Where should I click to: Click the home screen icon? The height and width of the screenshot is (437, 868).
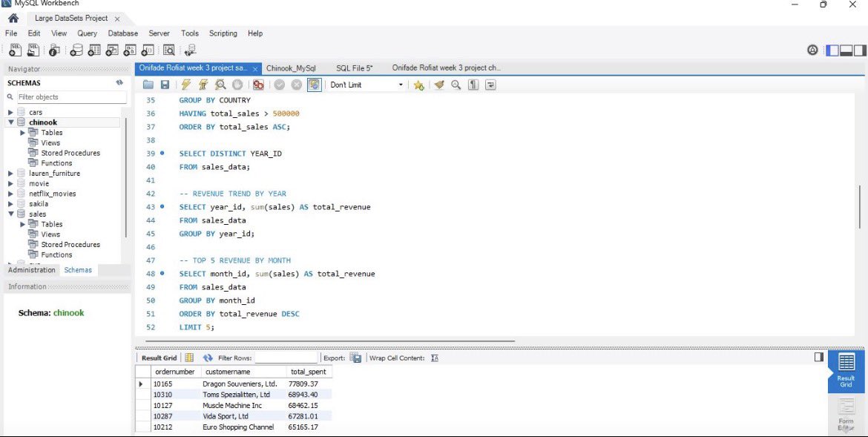tap(13, 19)
